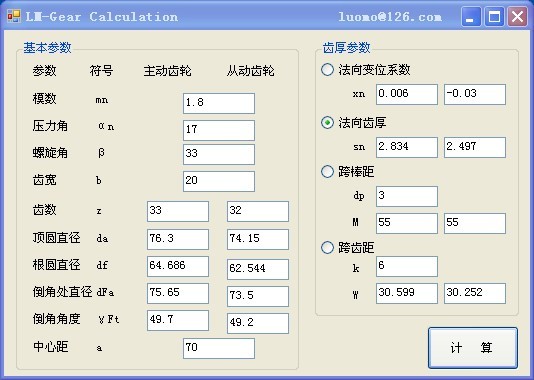
Task: Focus the W field showing 30.252
Action: click(475, 293)
